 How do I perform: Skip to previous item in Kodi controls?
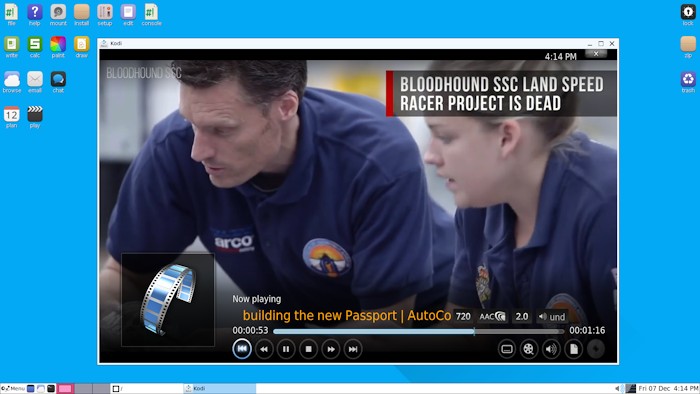[x=242, y=349]
